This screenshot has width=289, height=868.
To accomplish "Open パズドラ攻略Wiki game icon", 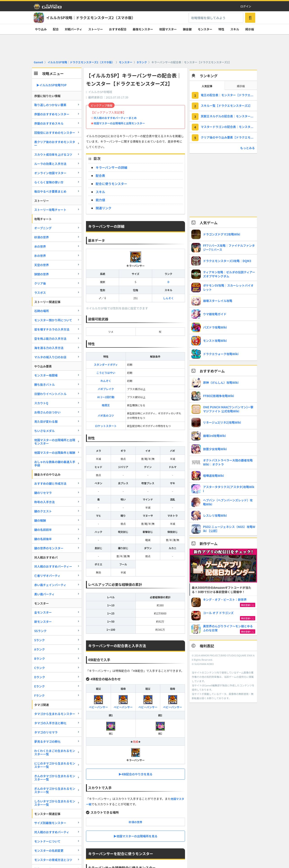I will 196,327.
